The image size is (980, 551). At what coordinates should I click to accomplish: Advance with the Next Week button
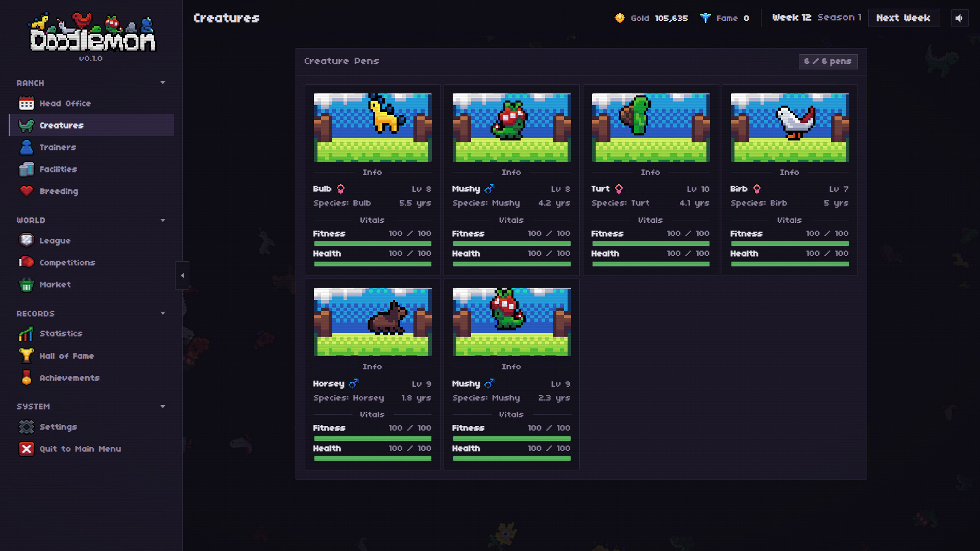click(903, 18)
